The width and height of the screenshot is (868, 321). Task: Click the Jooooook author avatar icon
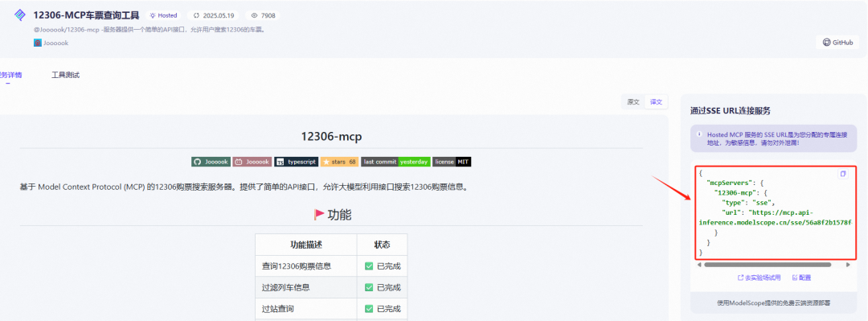(38, 43)
